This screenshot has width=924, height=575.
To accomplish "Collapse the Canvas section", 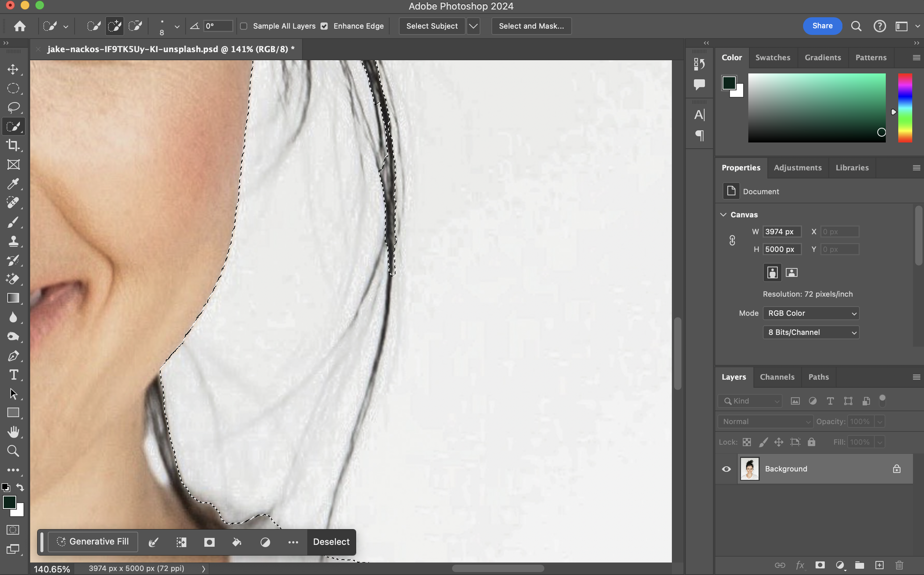I will 723,215.
